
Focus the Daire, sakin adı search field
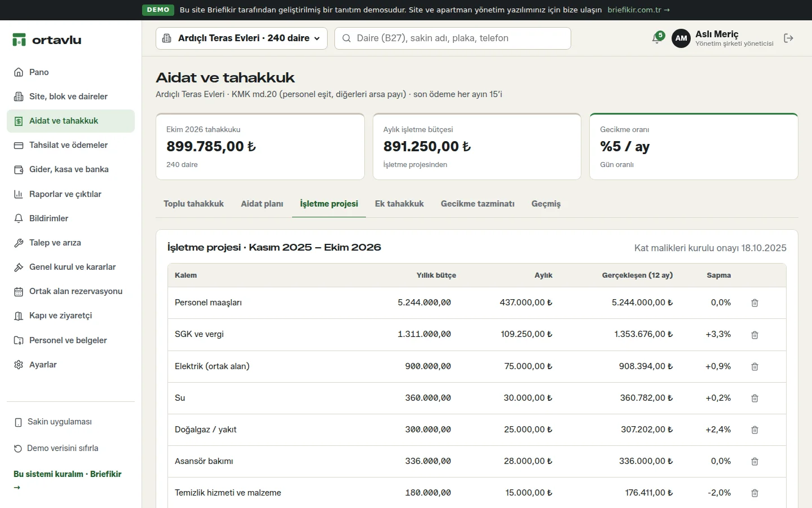click(453, 38)
